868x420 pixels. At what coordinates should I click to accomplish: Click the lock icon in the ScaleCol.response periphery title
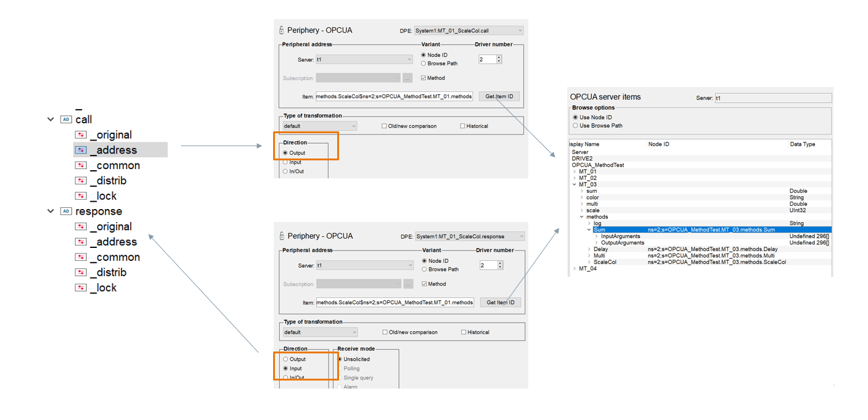(282, 236)
